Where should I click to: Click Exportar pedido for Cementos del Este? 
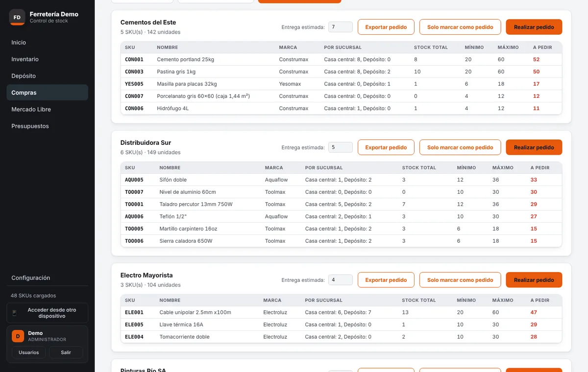click(x=386, y=27)
